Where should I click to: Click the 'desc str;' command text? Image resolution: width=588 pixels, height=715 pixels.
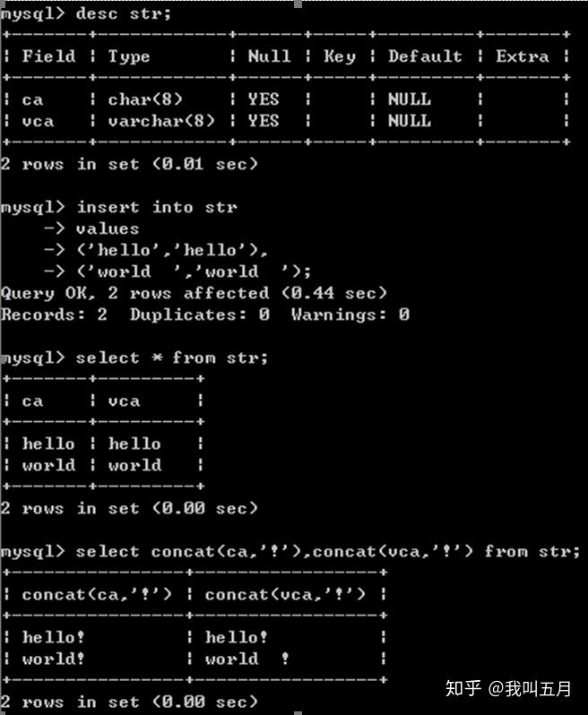123,13
